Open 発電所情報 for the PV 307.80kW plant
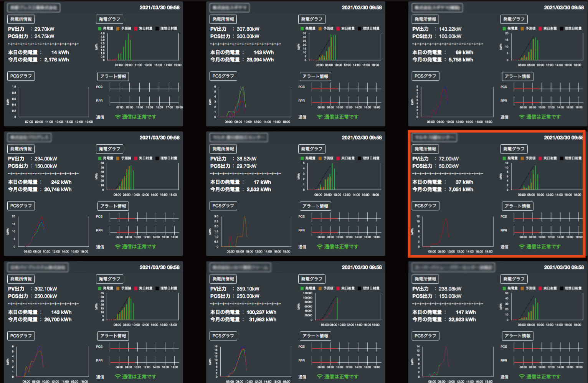588x383 pixels. tap(223, 19)
